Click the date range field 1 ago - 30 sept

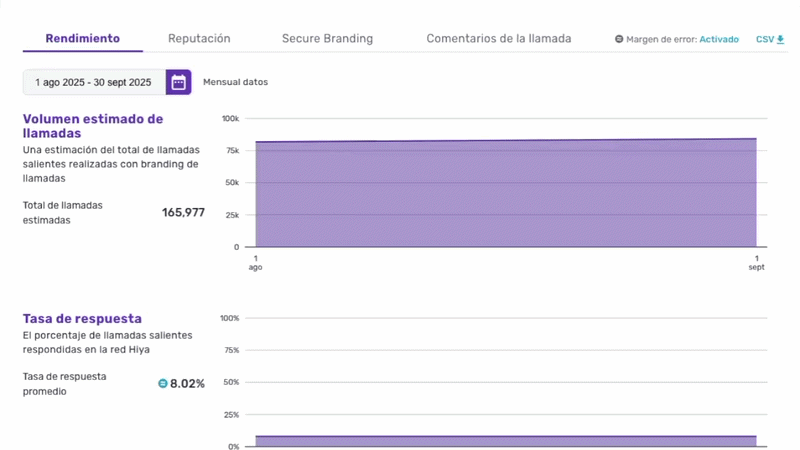93,82
